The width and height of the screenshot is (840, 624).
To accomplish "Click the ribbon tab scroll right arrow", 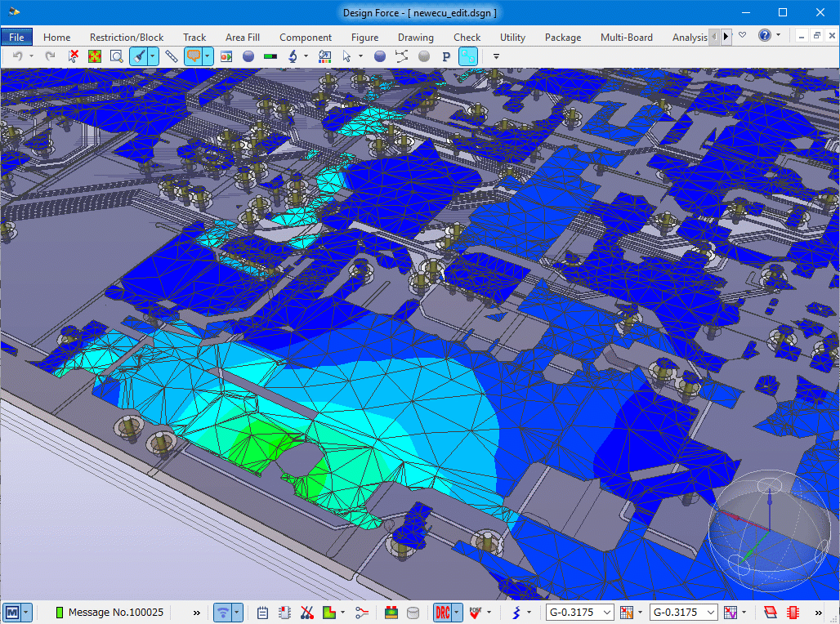I will (726, 37).
